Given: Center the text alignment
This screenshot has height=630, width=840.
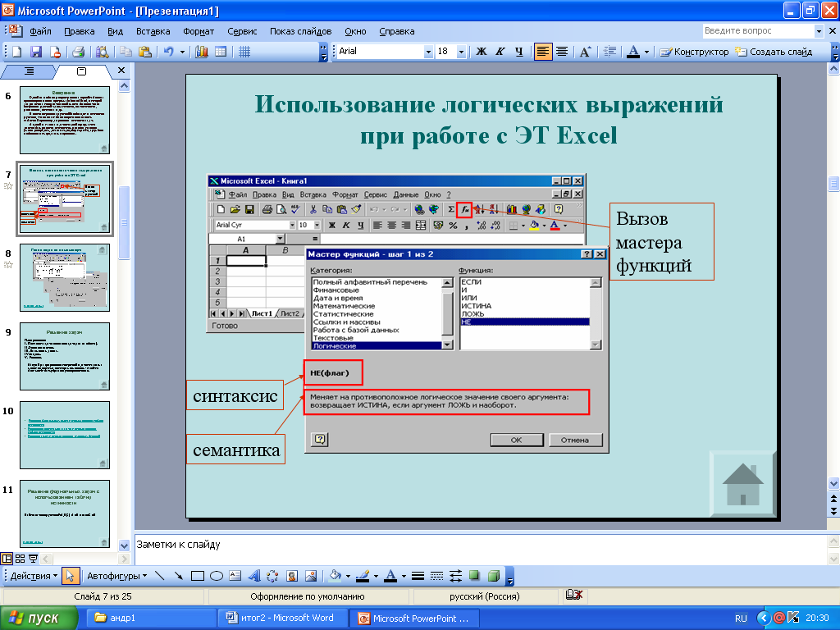Looking at the screenshot, I should coord(562,52).
